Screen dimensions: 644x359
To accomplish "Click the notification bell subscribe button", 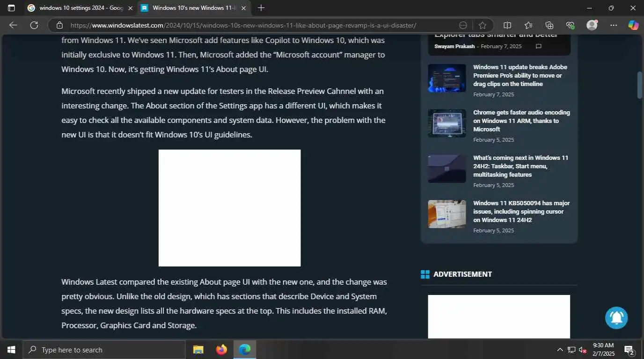I will (x=616, y=318).
